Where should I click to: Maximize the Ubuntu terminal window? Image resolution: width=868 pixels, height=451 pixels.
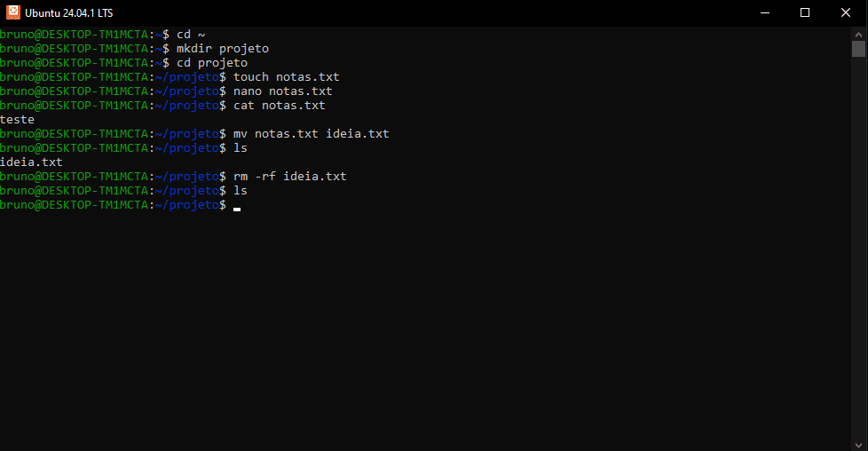click(805, 12)
